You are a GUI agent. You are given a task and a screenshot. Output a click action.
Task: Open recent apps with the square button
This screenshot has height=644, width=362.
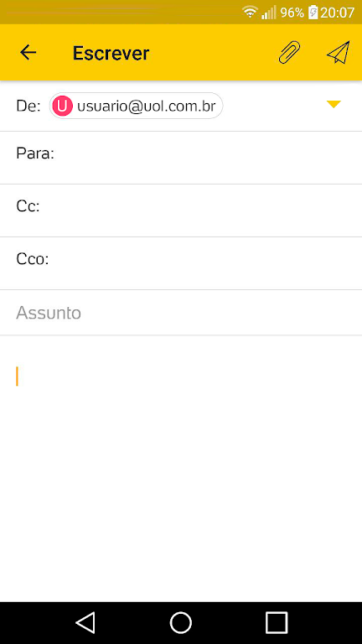277,623
